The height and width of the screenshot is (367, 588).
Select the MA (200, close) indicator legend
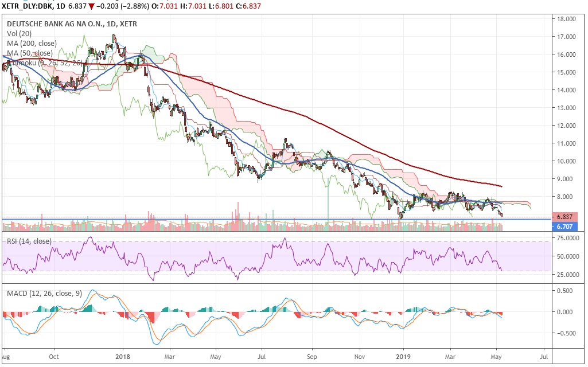32,44
